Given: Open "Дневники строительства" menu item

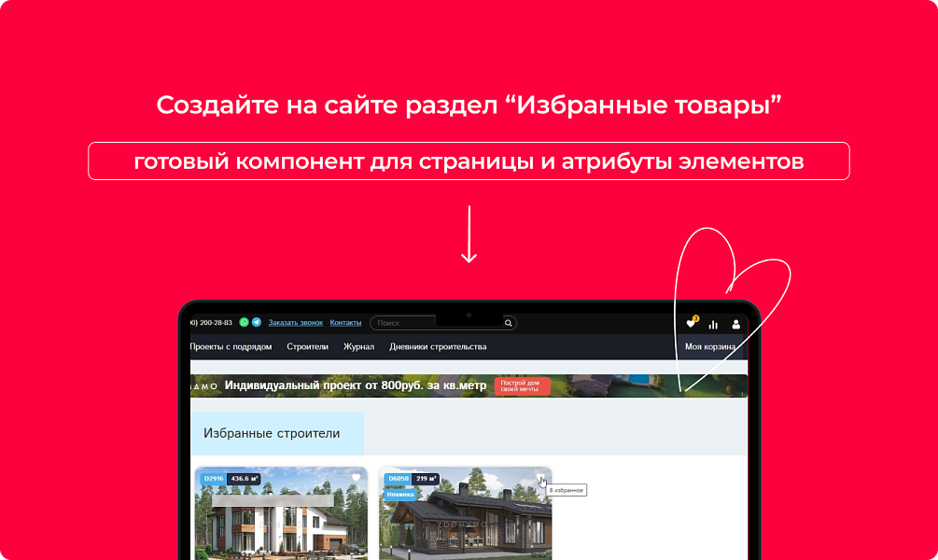Looking at the screenshot, I should (438, 347).
